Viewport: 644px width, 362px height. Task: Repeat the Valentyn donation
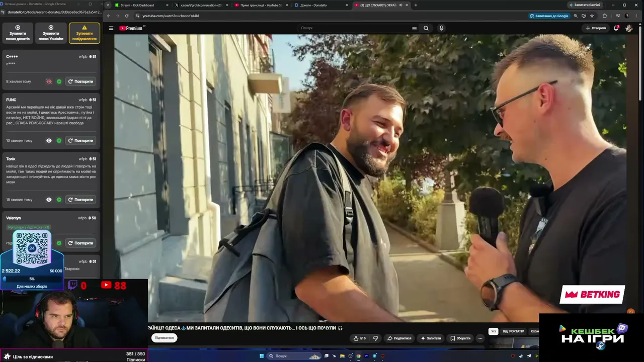(x=80, y=243)
